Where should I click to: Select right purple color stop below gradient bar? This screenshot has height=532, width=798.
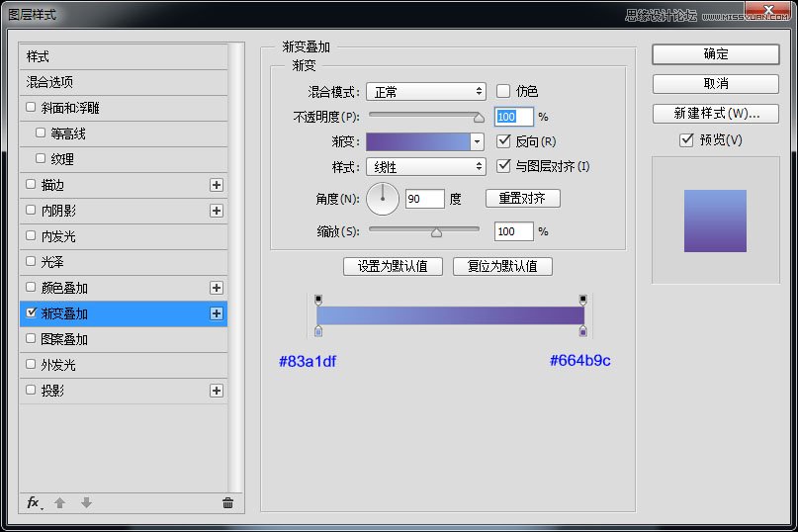582,332
